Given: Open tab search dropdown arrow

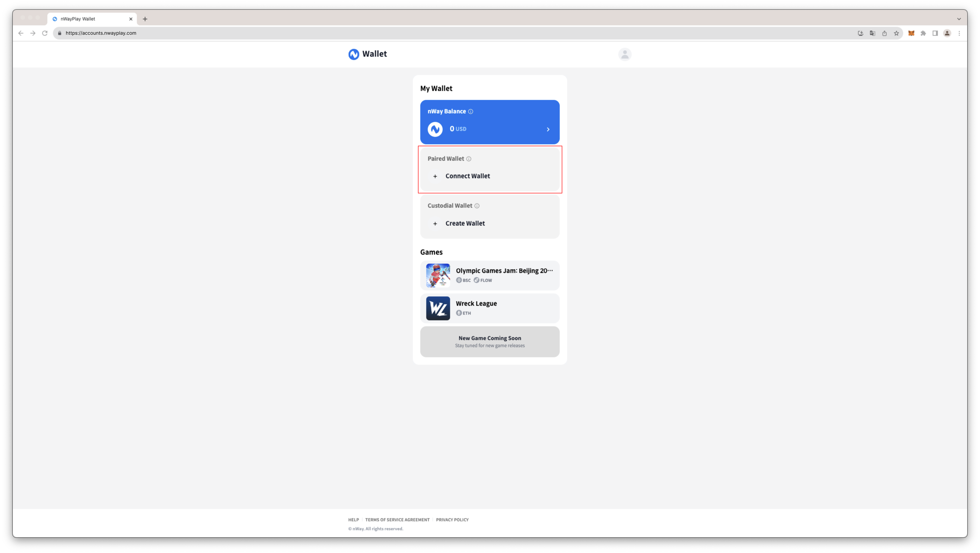Looking at the screenshot, I should [959, 19].
